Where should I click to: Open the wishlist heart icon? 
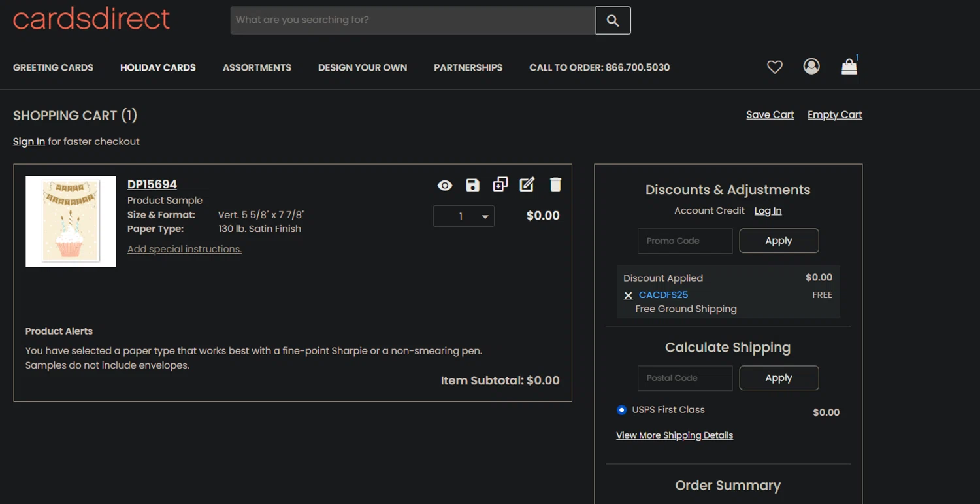tap(775, 67)
